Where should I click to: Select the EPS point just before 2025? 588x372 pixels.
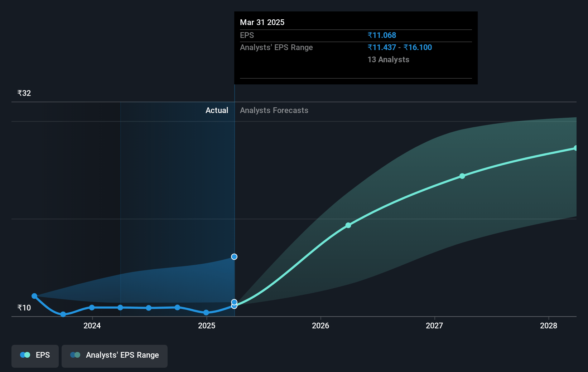point(206,313)
